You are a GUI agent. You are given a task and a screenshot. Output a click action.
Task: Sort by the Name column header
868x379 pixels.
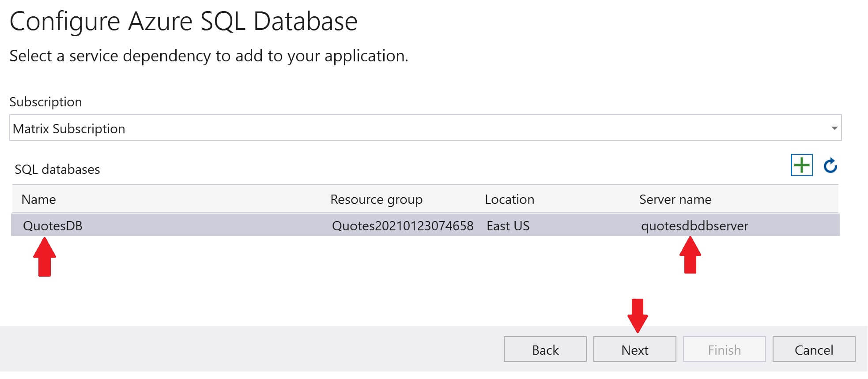(38, 199)
